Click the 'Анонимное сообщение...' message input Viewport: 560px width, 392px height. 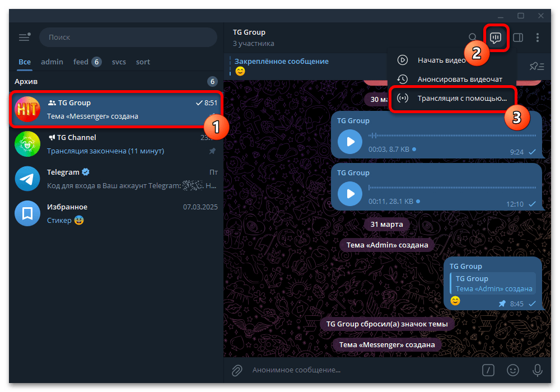pos(365,370)
